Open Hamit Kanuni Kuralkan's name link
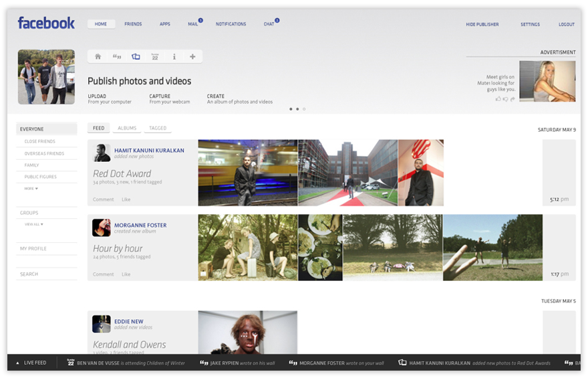Screen dimensions: 588x378 tap(149, 150)
